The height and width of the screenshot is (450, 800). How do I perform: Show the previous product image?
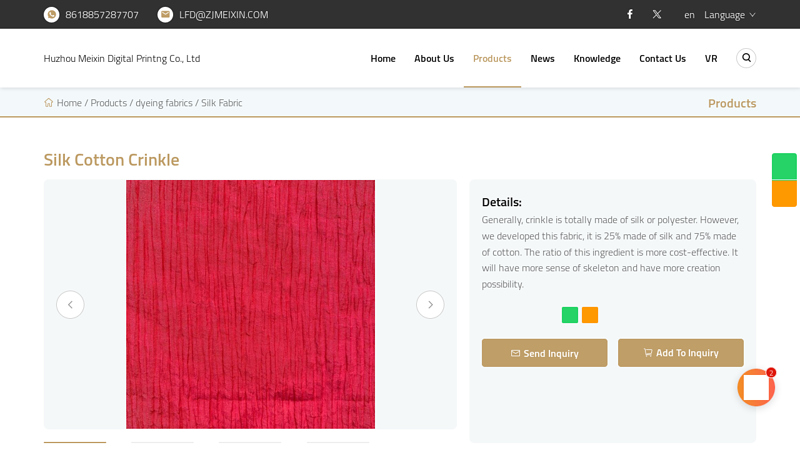(70, 305)
